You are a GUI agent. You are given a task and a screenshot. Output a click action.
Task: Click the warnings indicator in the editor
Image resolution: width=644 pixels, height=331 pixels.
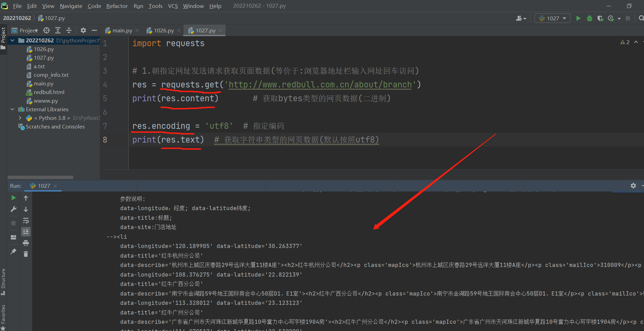click(x=625, y=42)
